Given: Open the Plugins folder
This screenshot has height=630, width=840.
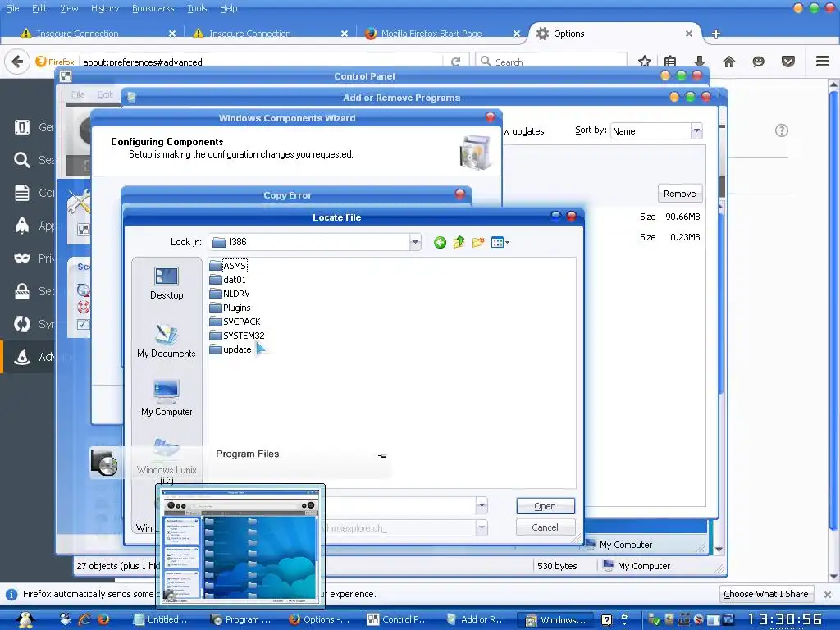Looking at the screenshot, I should point(231,308).
